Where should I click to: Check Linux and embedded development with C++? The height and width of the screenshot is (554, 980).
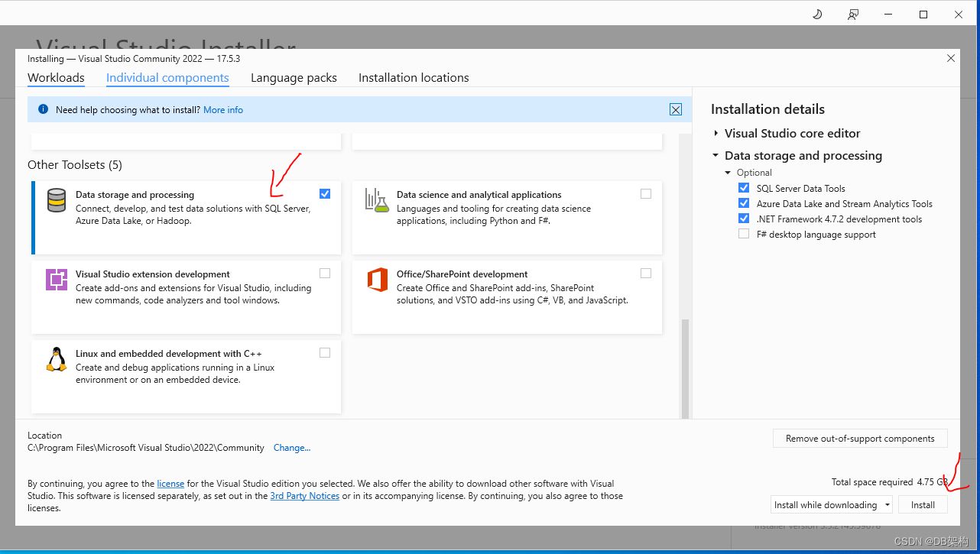(325, 352)
